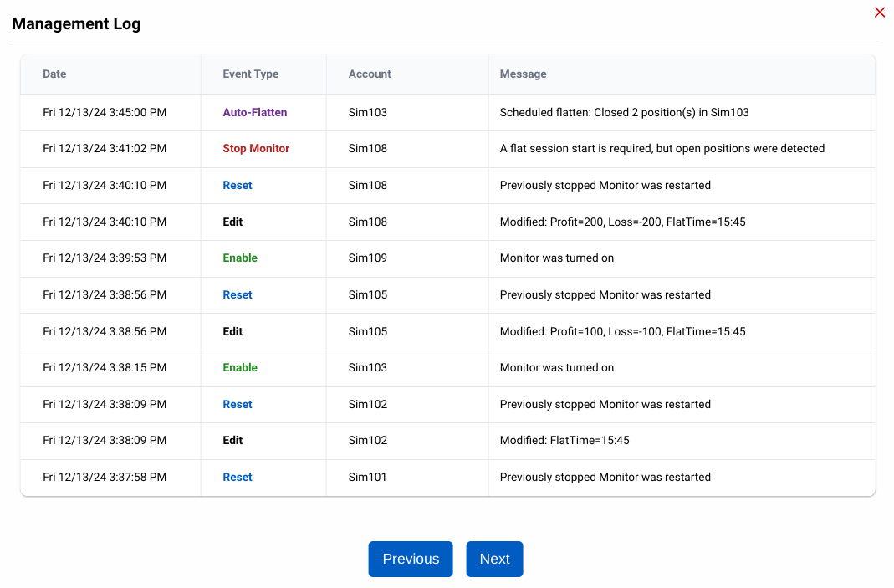This screenshot has height=588, width=894.
Task: Sort the table by Message column
Action: (x=523, y=74)
